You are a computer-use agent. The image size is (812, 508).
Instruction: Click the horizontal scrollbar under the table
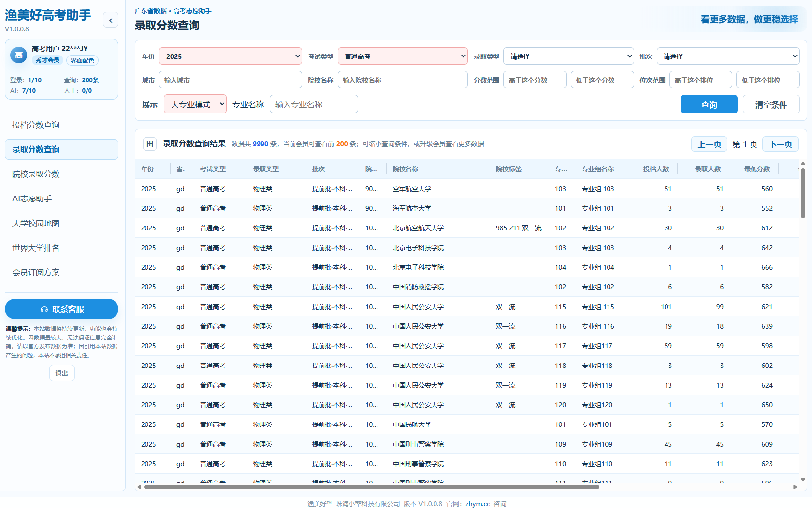point(371,487)
